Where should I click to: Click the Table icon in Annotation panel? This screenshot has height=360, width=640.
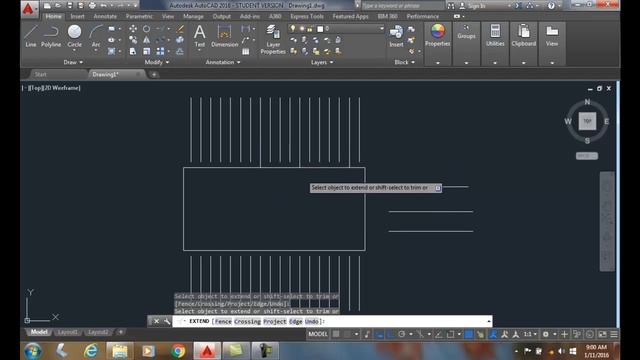[x=245, y=51]
